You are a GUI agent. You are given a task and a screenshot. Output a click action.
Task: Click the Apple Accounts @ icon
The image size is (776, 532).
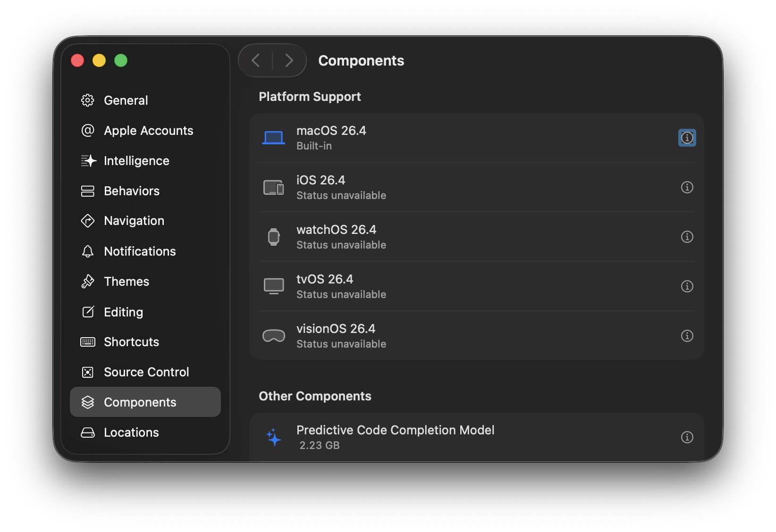(88, 130)
